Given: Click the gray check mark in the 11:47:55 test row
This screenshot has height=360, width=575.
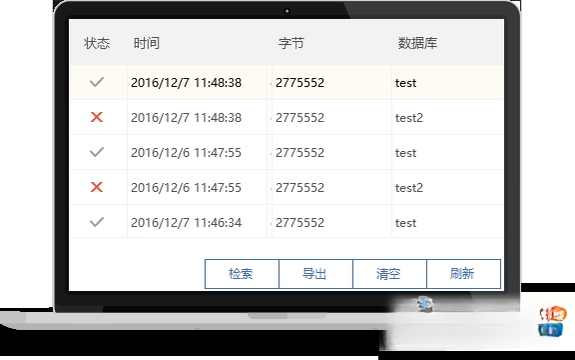Looking at the screenshot, I should [x=97, y=152].
